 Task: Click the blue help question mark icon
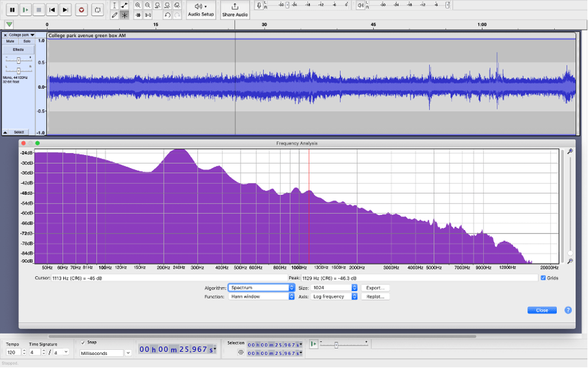568,310
